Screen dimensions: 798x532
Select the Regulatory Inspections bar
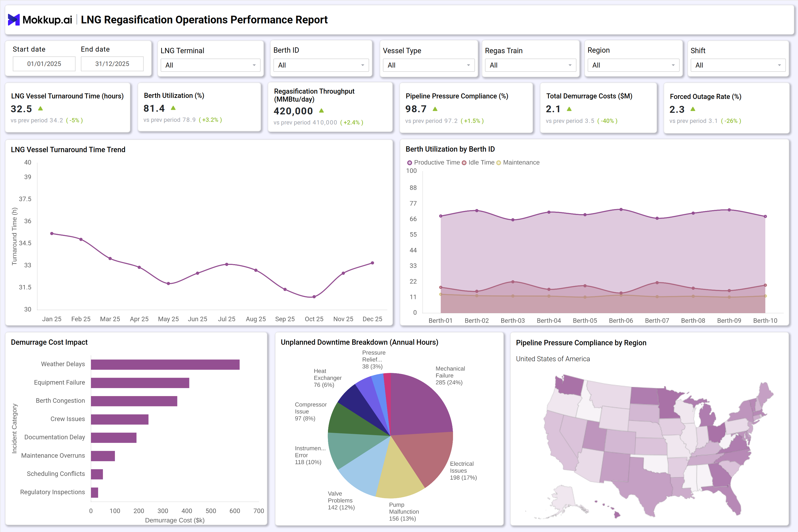click(95, 493)
